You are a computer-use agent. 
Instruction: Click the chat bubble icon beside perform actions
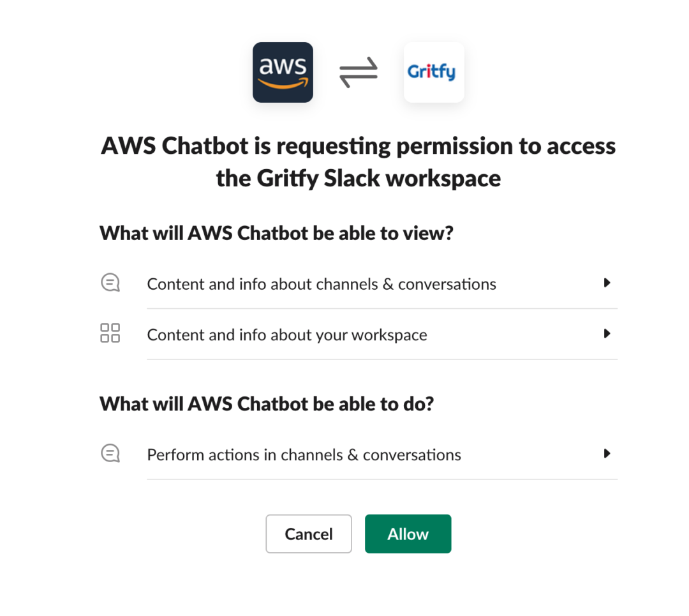[x=110, y=453]
